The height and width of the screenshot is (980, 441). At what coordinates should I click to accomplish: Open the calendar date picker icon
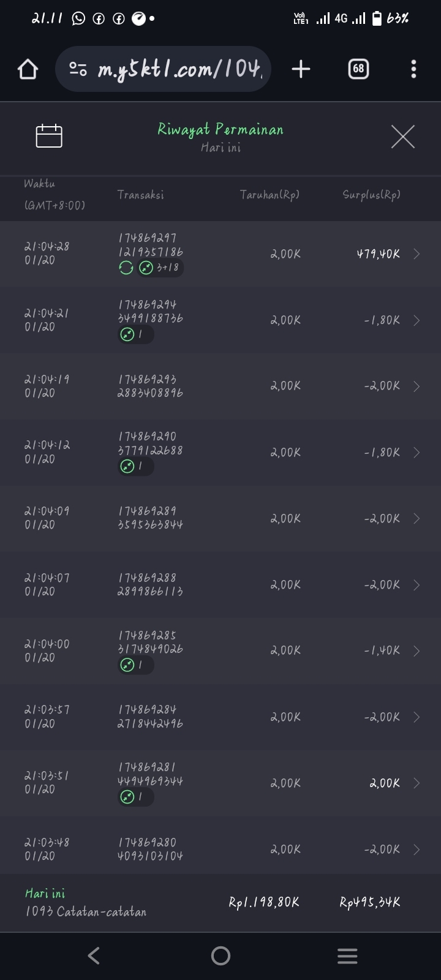[x=49, y=136]
